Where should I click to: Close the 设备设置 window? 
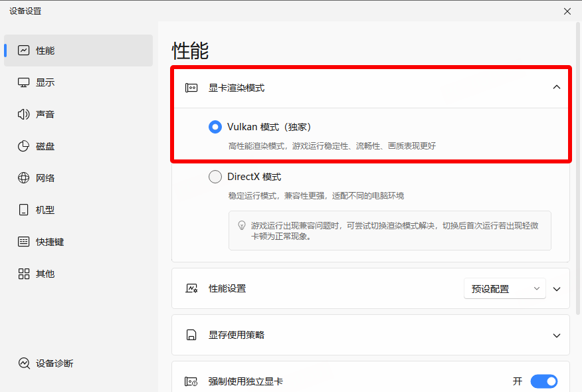click(567, 11)
